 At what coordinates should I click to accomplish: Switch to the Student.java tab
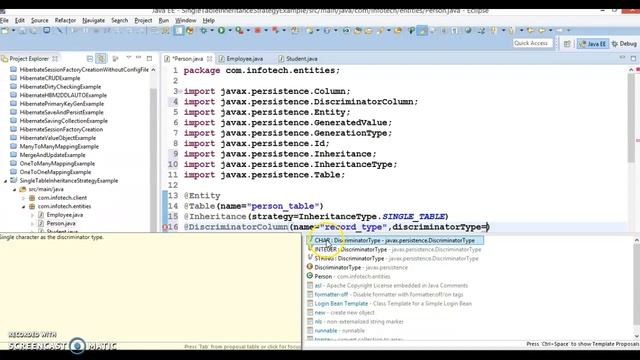pyautogui.click(x=298, y=59)
